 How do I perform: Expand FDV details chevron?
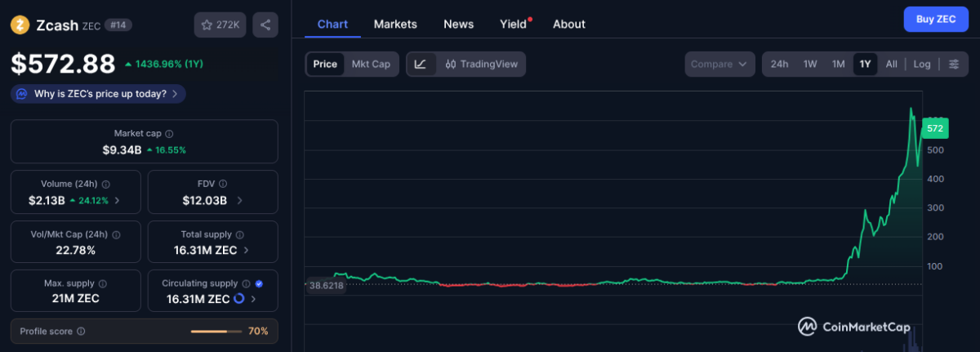(x=240, y=200)
